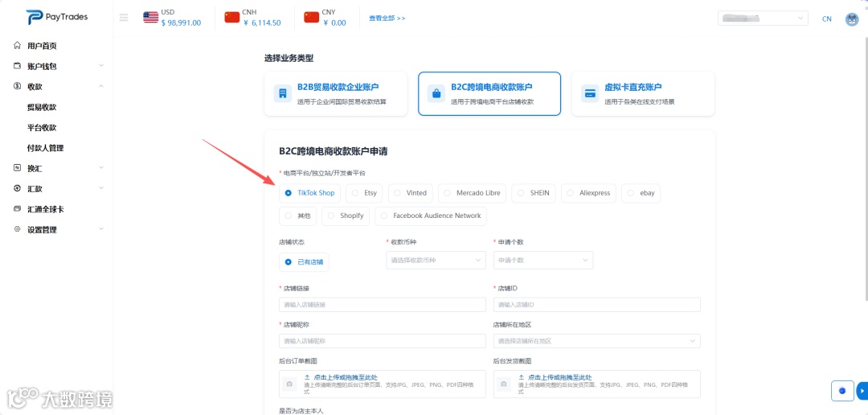Image resolution: width=868 pixels, height=415 pixels.
Task: Click the 查看全部 >> link
Action: (387, 18)
